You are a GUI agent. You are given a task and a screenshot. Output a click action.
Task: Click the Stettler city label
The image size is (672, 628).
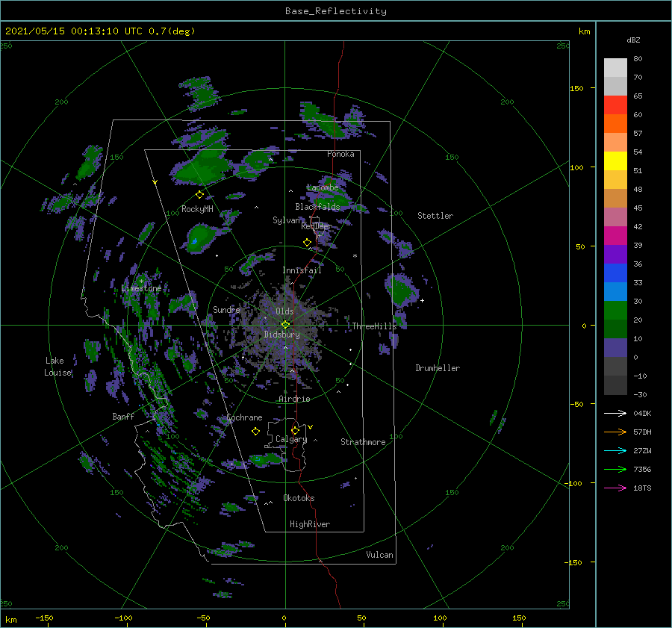coord(435,216)
